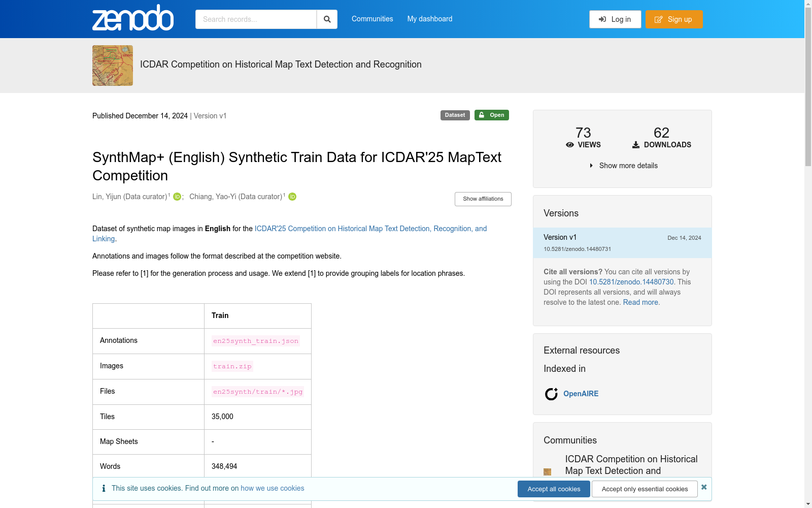Viewport: 812px width, 508px height.
Task: Expand Show more details statistics
Action: (x=623, y=166)
